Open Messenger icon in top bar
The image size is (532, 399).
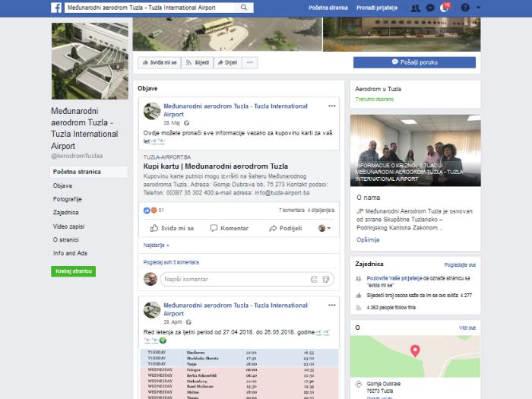(x=430, y=8)
